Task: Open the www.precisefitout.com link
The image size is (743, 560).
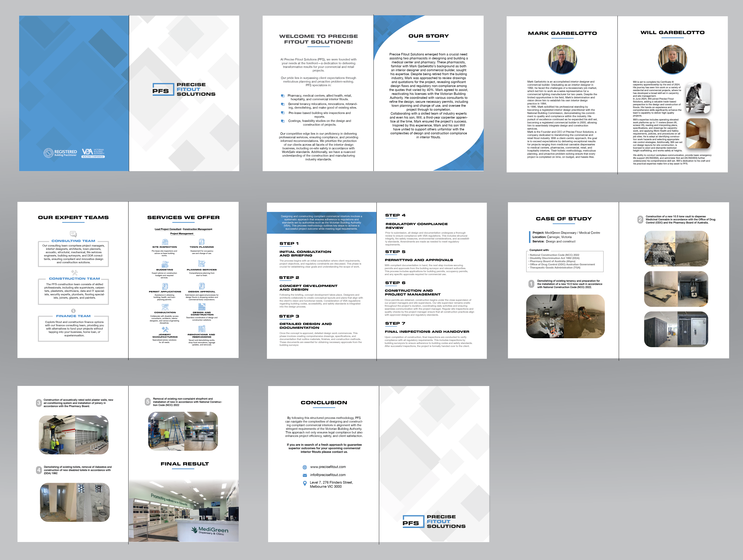Action: (328, 467)
